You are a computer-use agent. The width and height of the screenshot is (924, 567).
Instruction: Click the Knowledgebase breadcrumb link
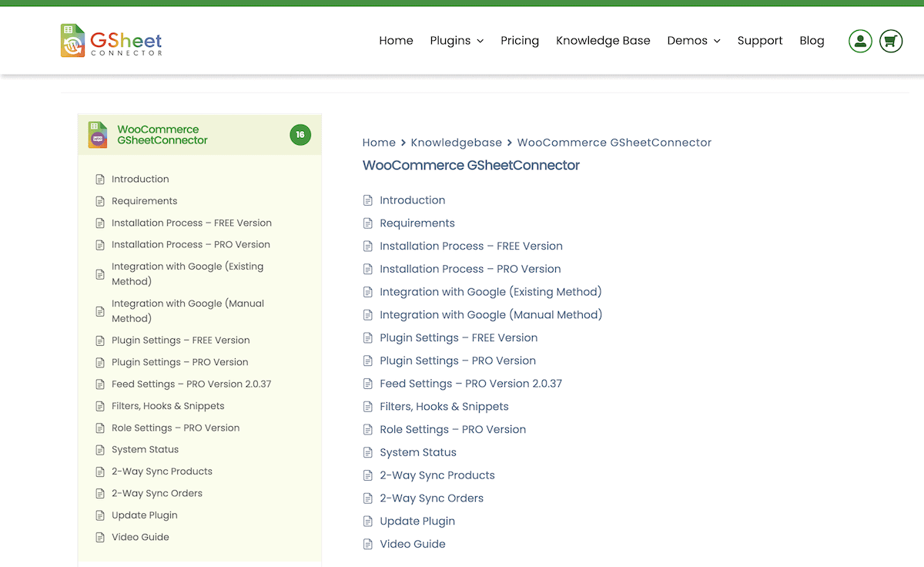point(456,143)
